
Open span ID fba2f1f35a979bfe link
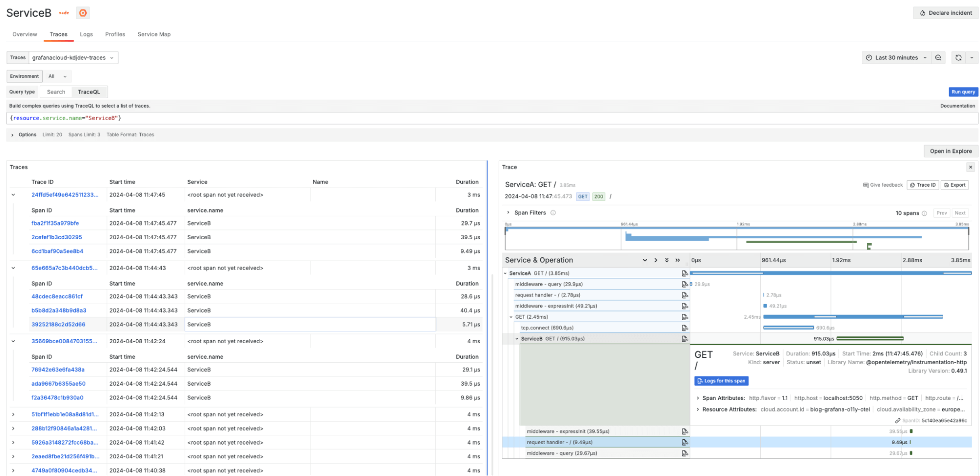tap(55, 224)
